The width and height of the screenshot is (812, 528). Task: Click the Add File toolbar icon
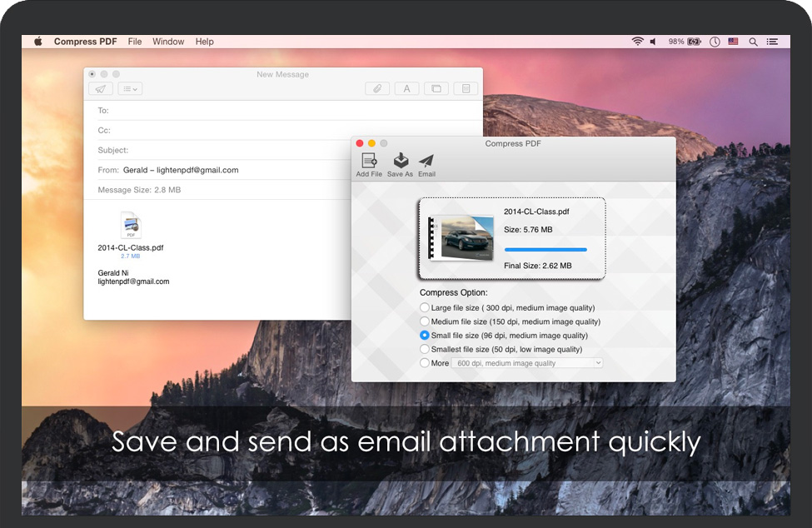(x=369, y=162)
